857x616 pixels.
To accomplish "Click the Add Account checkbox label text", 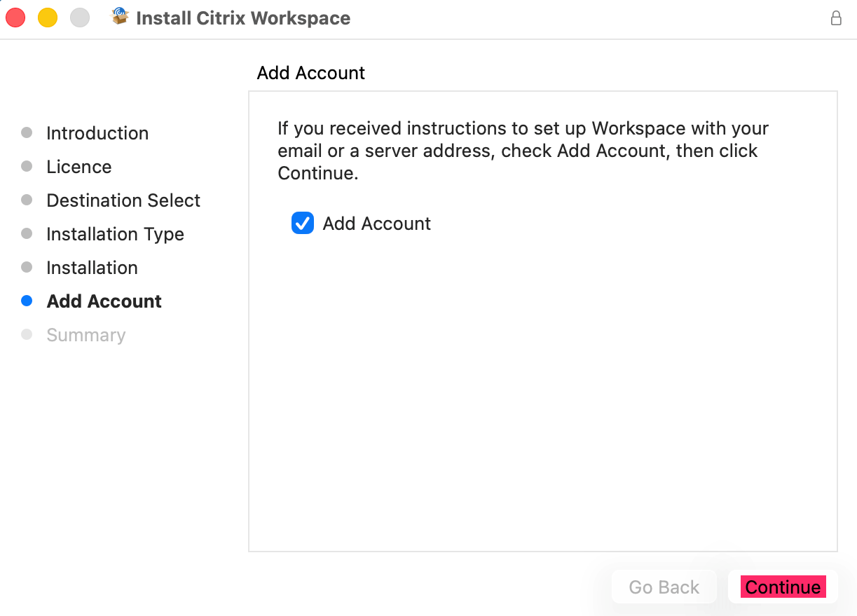I will click(376, 224).
